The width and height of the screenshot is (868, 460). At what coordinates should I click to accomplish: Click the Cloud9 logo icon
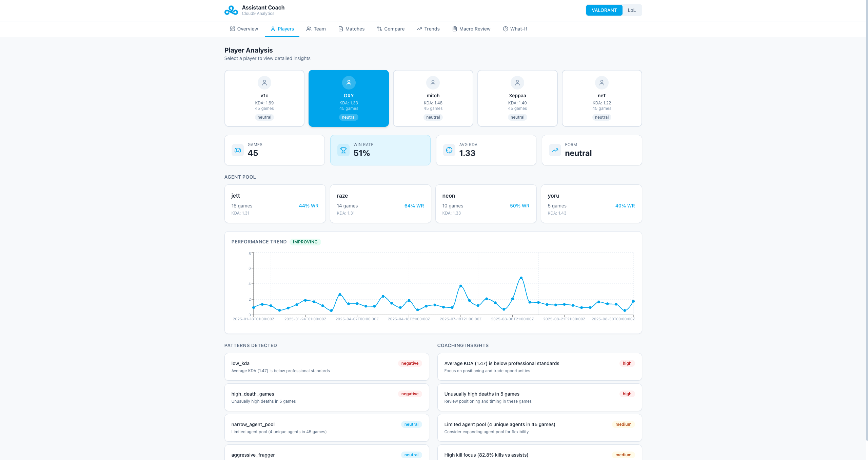[231, 10]
